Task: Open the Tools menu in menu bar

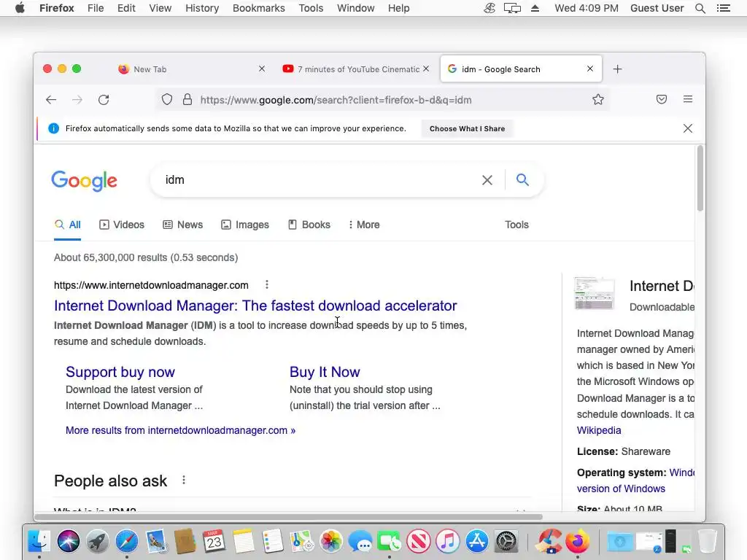Action: 311,8
